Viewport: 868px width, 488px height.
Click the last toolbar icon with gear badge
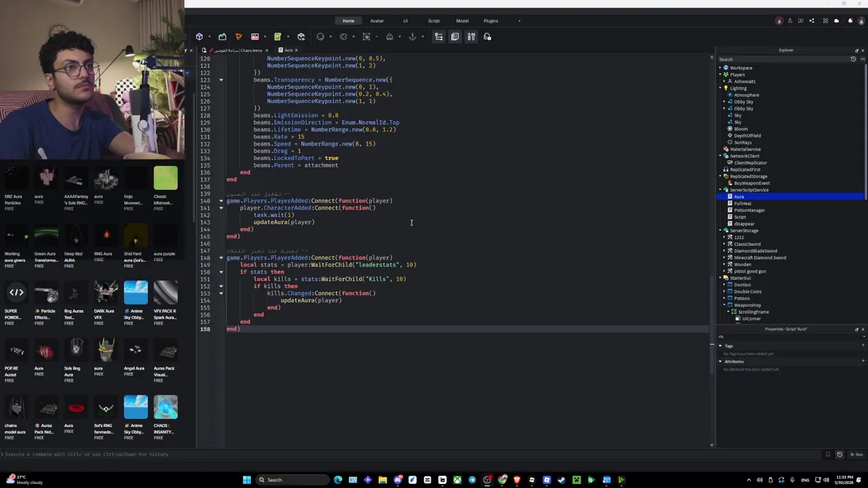pos(487,37)
